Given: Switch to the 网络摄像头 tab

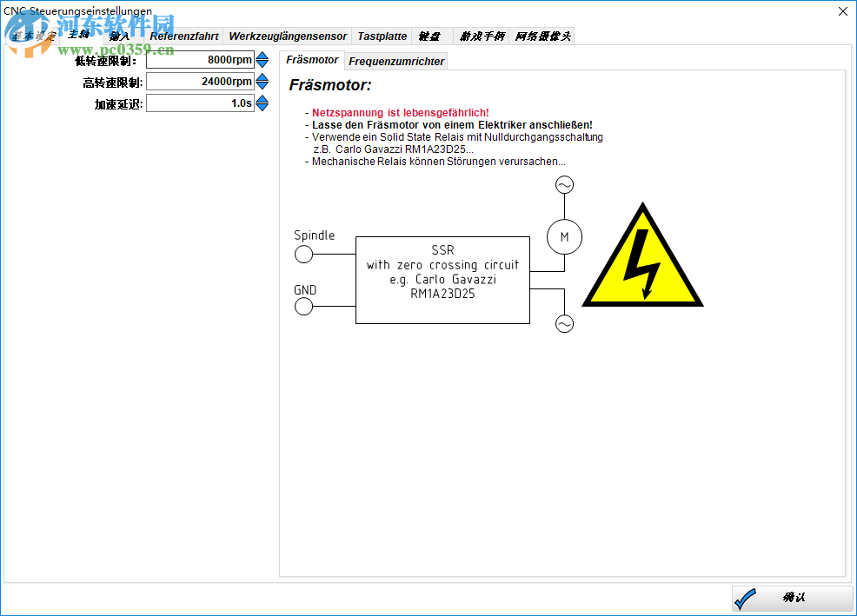Looking at the screenshot, I should point(542,36).
